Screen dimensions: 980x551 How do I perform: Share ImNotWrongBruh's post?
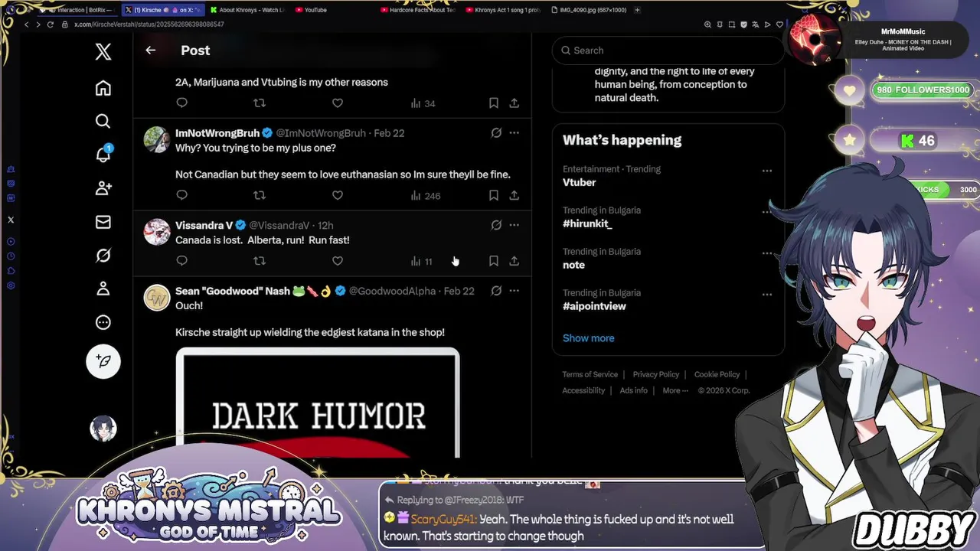point(514,195)
